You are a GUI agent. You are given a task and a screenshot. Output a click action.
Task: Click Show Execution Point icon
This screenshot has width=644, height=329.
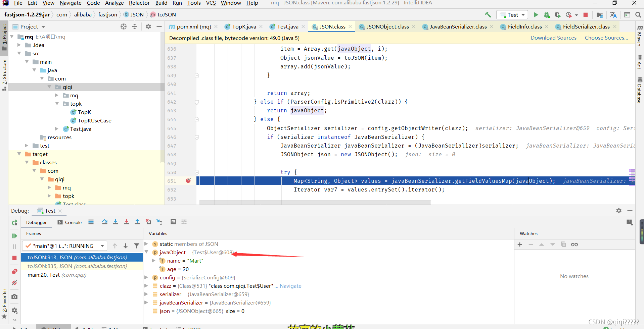coord(91,222)
